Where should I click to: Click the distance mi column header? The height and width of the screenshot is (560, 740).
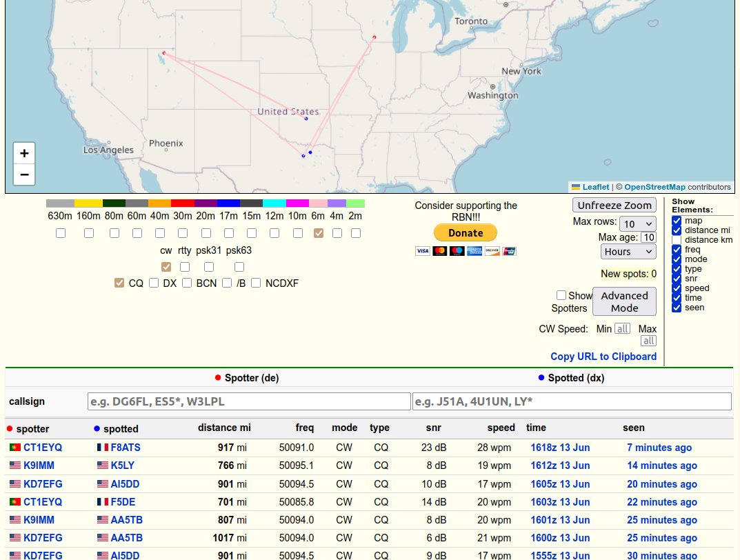pyautogui.click(x=224, y=428)
